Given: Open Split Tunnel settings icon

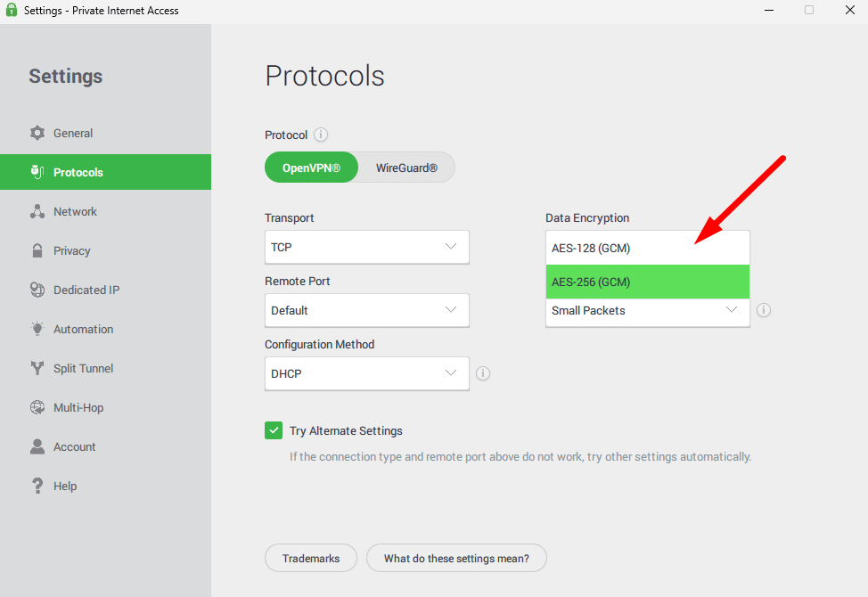Looking at the screenshot, I should pyautogui.click(x=37, y=368).
